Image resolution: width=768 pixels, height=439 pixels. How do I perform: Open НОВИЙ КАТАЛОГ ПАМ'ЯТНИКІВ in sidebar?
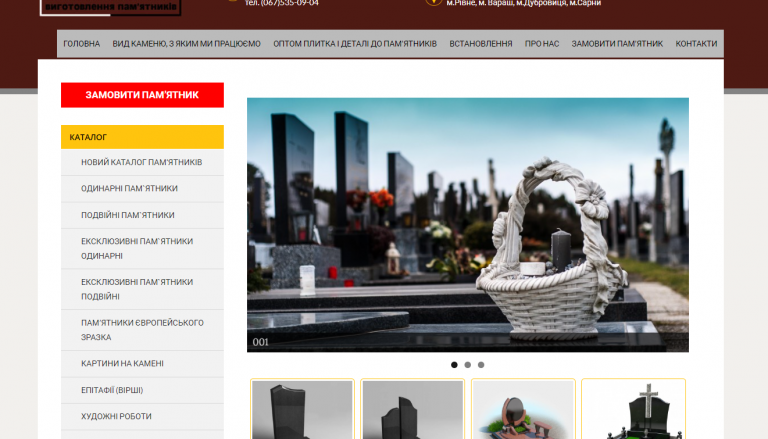[x=141, y=162]
